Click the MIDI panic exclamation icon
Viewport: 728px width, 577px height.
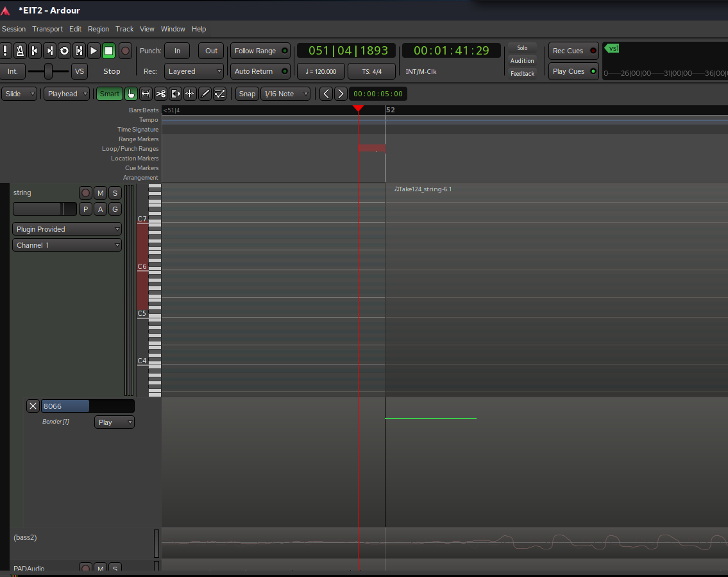pyautogui.click(x=5, y=51)
